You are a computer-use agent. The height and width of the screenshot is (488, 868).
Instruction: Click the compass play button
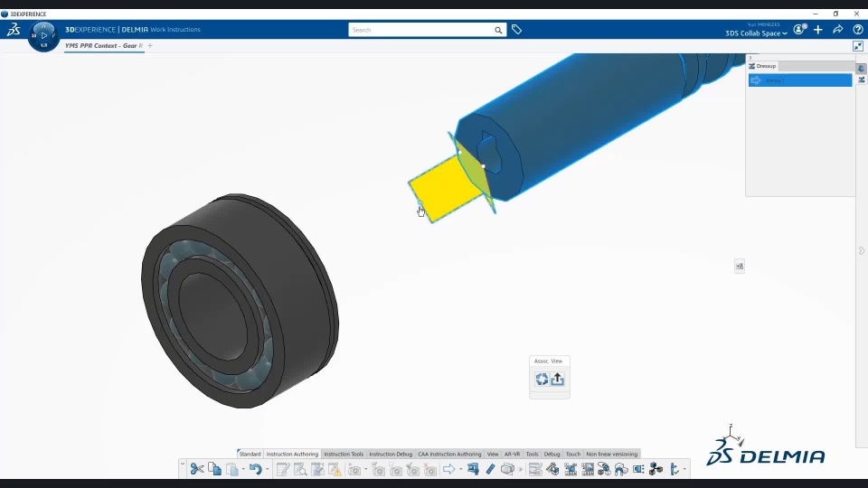43,35
